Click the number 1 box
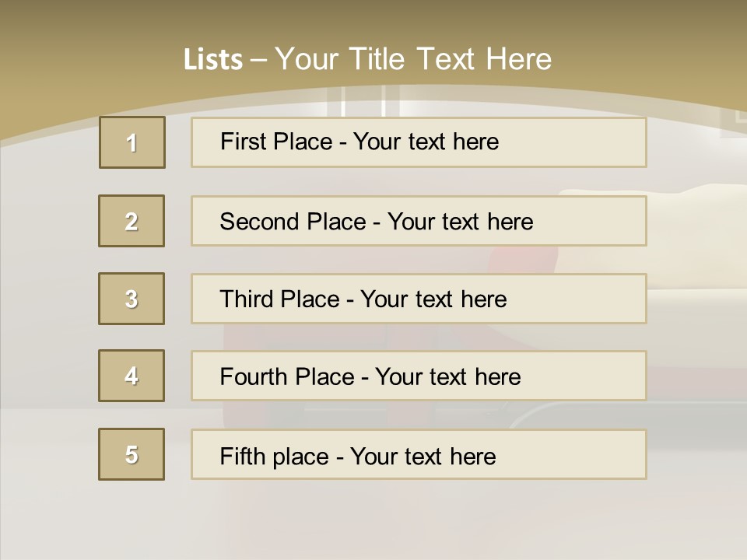Screen dimensions: 747x560 [132, 142]
